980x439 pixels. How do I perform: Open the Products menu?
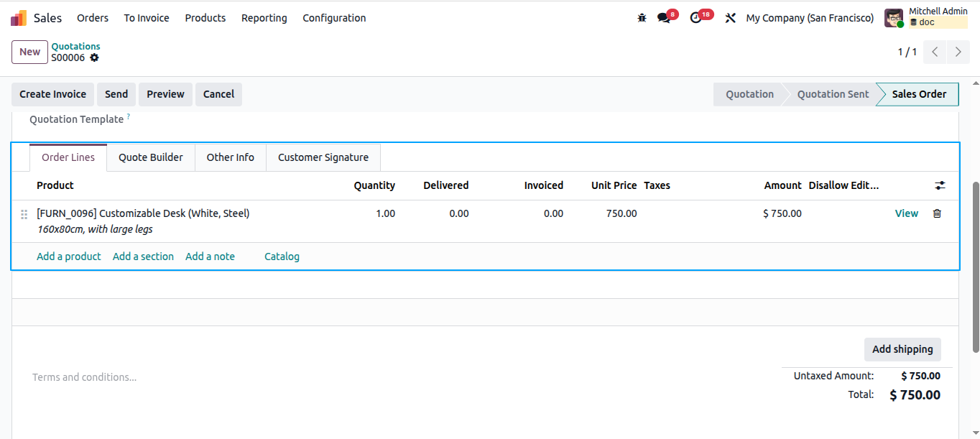click(205, 18)
